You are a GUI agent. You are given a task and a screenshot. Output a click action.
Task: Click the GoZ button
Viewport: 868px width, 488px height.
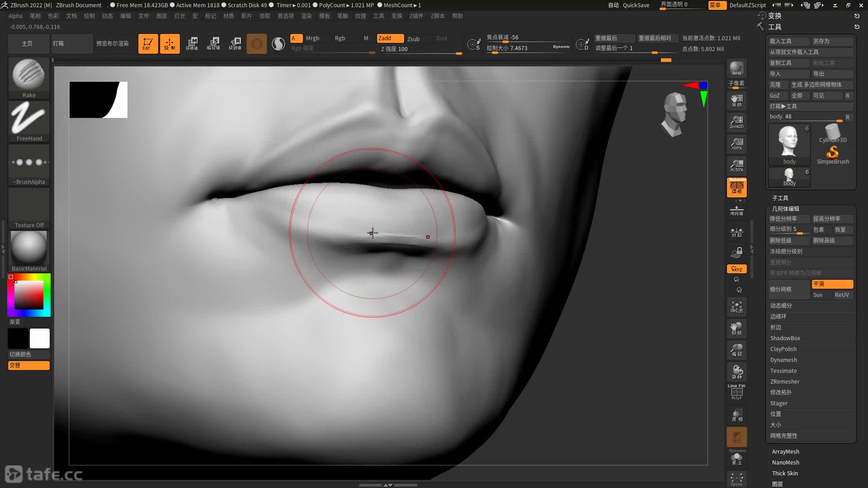pyautogui.click(x=778, y=96)
